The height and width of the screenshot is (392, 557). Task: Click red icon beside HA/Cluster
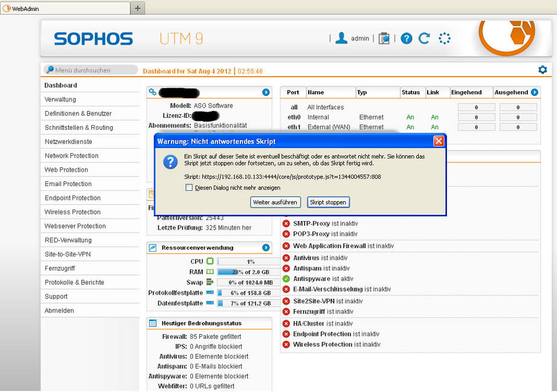point(286,324)
